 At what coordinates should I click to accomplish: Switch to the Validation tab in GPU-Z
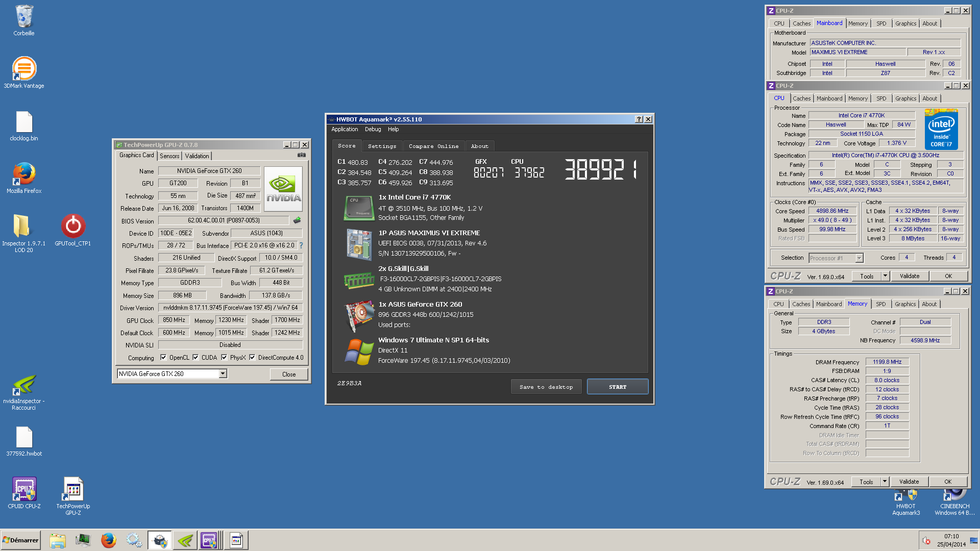pos(197,156)
